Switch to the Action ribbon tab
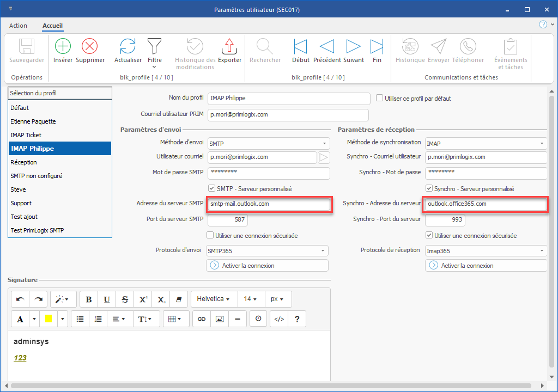Image resolution: width=558 pixels, height=392 pixels. pos(18,26)
